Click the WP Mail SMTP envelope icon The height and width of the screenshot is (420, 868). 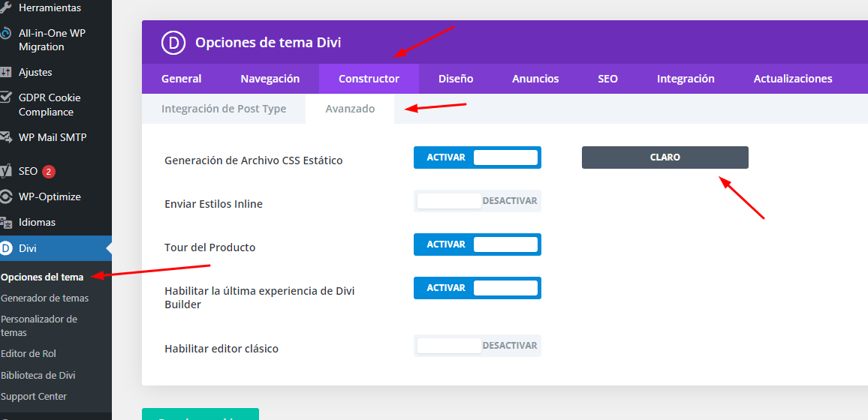click(x=5, y=137)
